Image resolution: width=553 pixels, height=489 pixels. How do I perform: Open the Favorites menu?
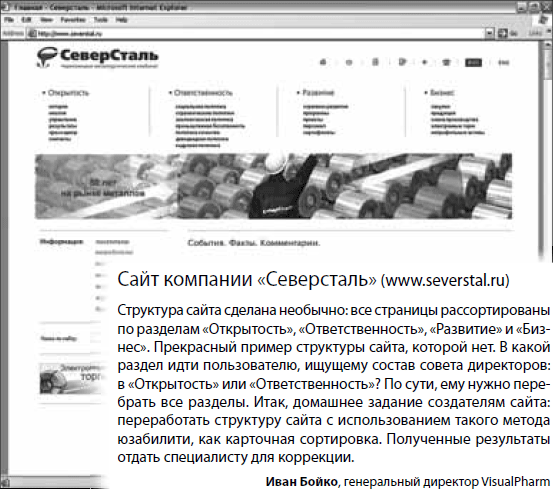click(x=73, y=20)
